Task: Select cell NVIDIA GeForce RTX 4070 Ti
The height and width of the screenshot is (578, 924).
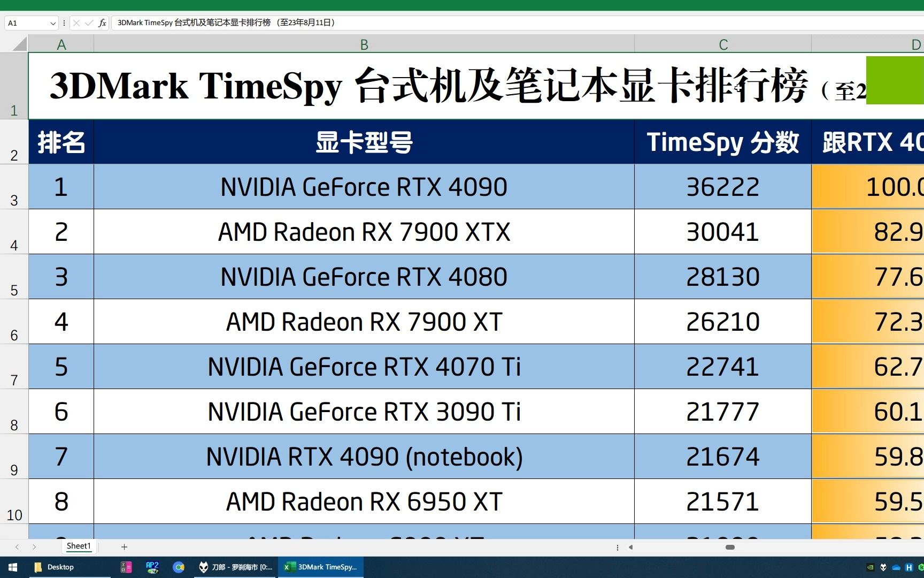Action: (364, 367)
